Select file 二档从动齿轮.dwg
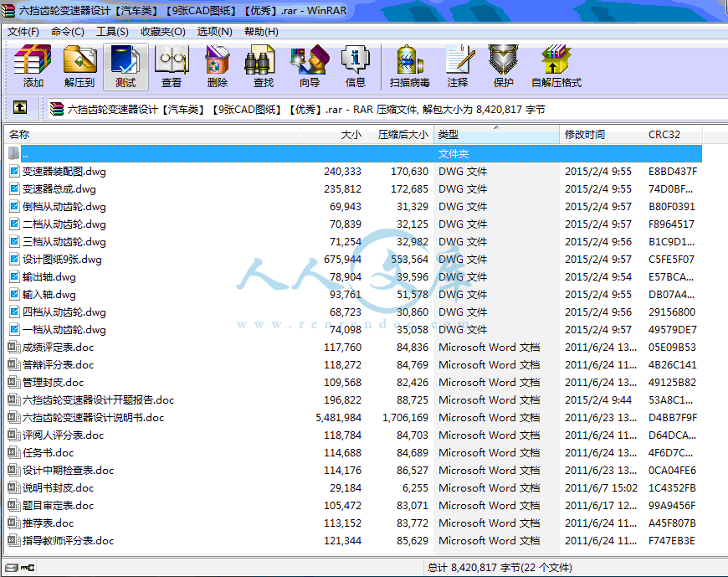 tap(64, 224)
